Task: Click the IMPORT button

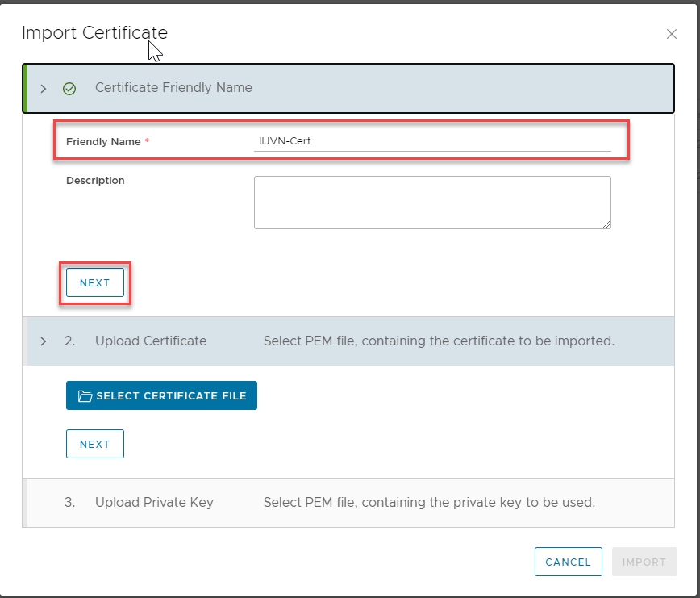Action: point(644,562)
